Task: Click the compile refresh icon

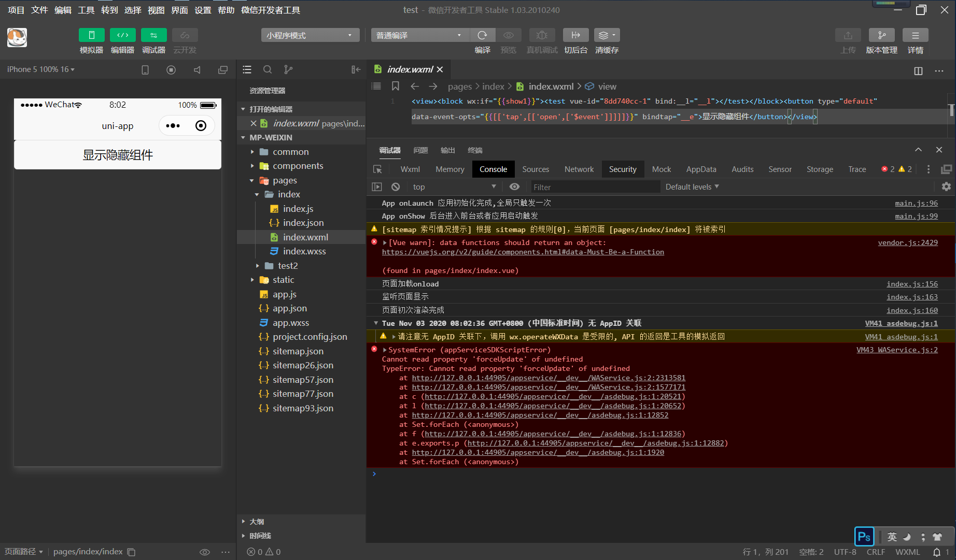Action: (x=482, y=35)
